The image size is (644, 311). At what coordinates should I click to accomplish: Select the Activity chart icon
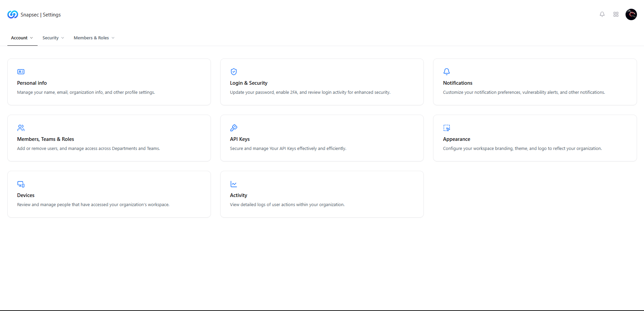point(234,184)
